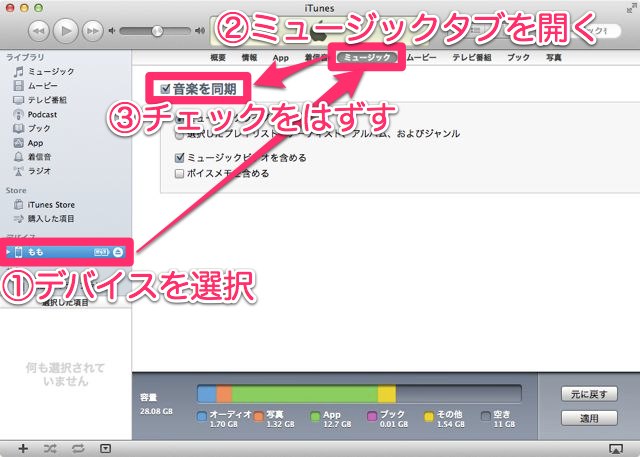The height and width of the screenshot is (457, 640).
Task: Click the ブック purple legend swatch
Action: [x=372, y=417]
